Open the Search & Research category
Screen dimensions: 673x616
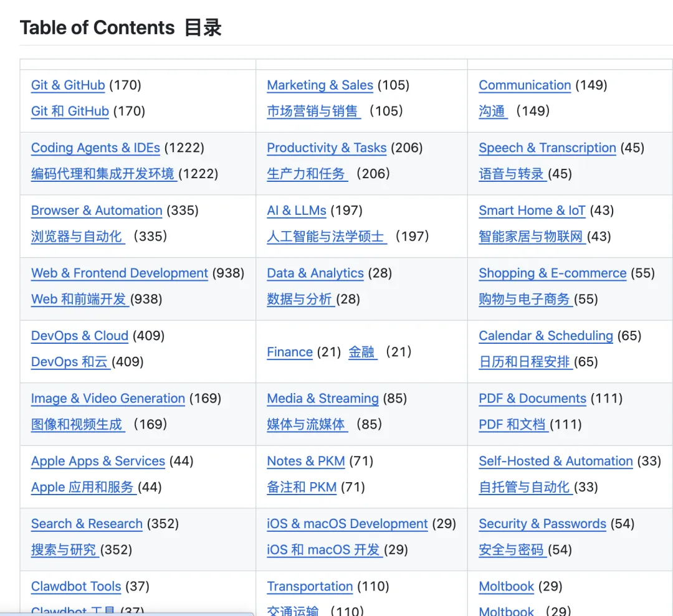[87, 523]
